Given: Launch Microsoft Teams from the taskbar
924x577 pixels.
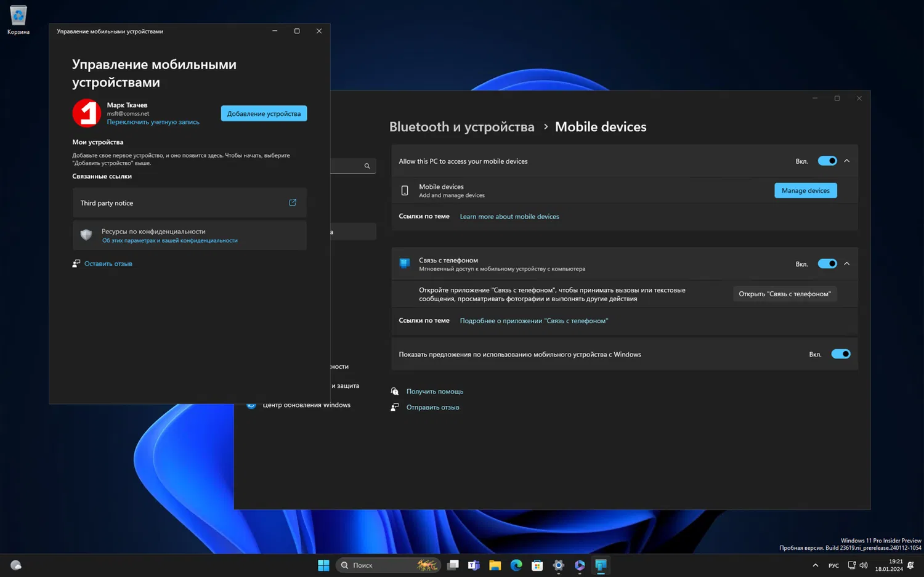Looking at the screenshot, I should click(x=474, y=565).
